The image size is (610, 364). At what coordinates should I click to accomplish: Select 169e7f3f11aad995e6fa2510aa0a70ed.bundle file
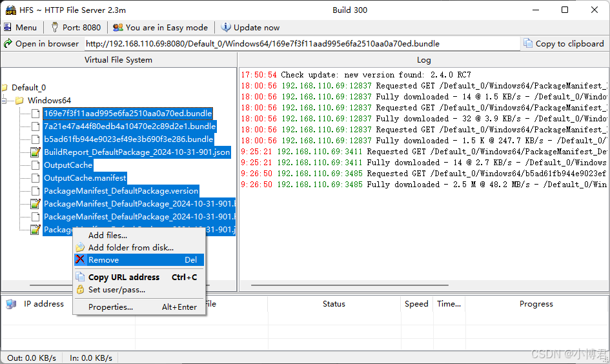128,113
